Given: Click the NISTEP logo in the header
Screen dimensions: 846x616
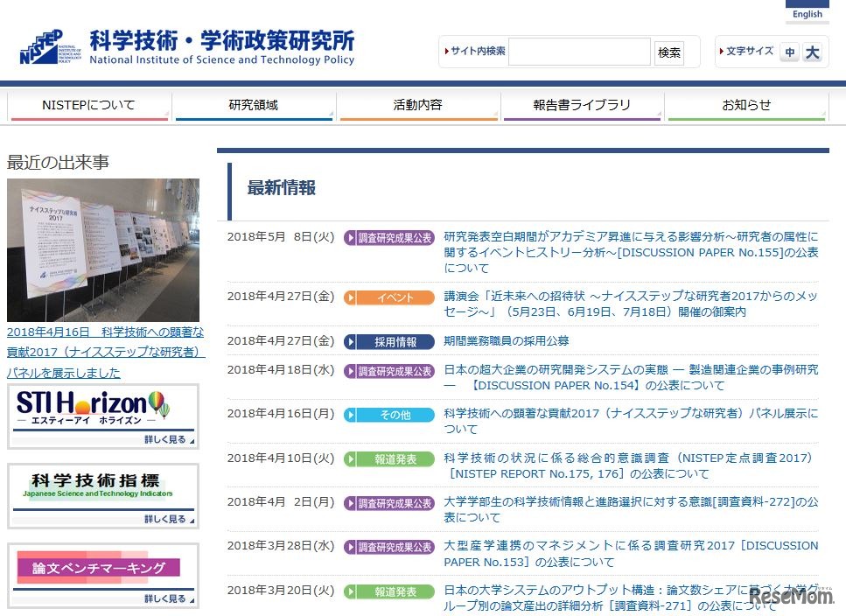Looking at the screenshot, I should (x=186, y=47).
